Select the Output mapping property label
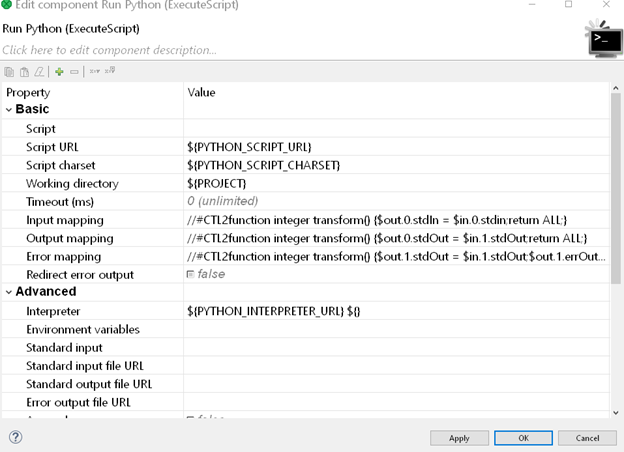 click(x=70, y=238)
